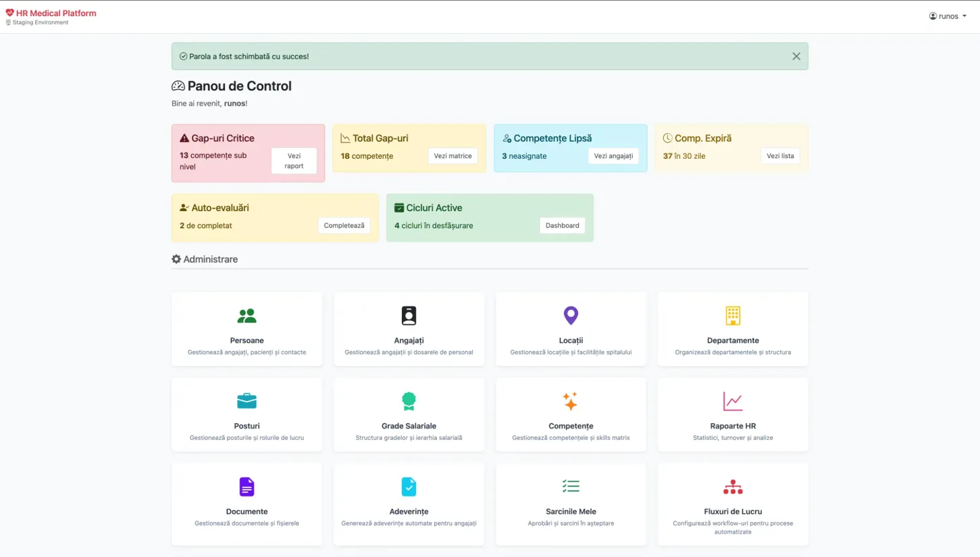The image size is (980, 557).
Task: Open the runos user dropdown menu
Action: (x=948, y=15)
